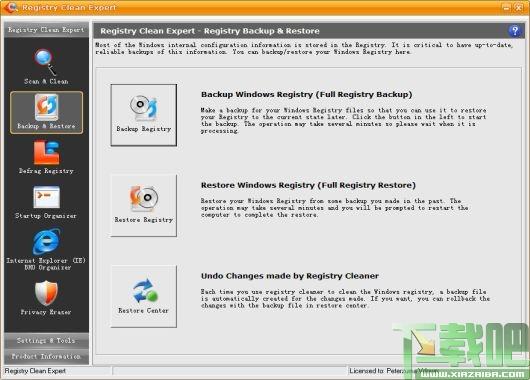Expand the Product Information section

[46, 356]
